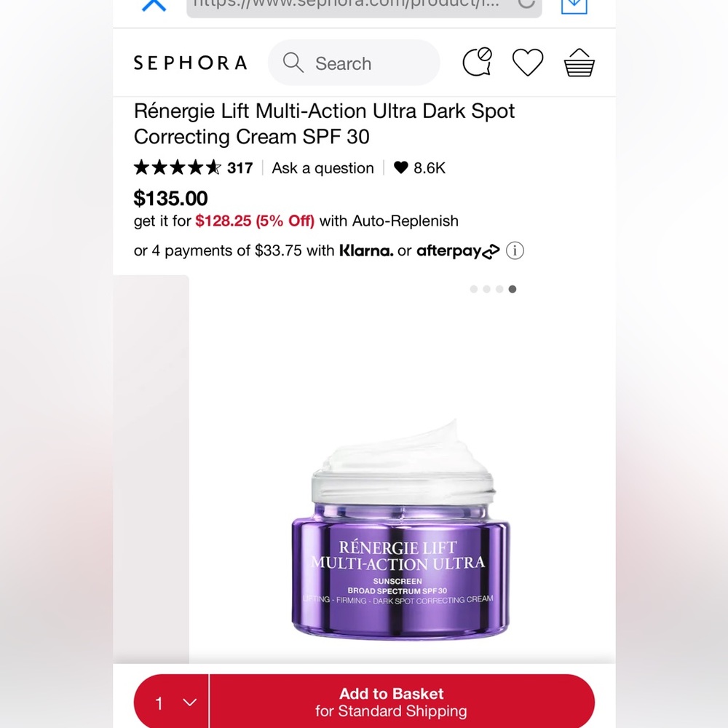Expand the quantity 1 dropdown
The height and width of the screenshot is (728, 728).
171,702
